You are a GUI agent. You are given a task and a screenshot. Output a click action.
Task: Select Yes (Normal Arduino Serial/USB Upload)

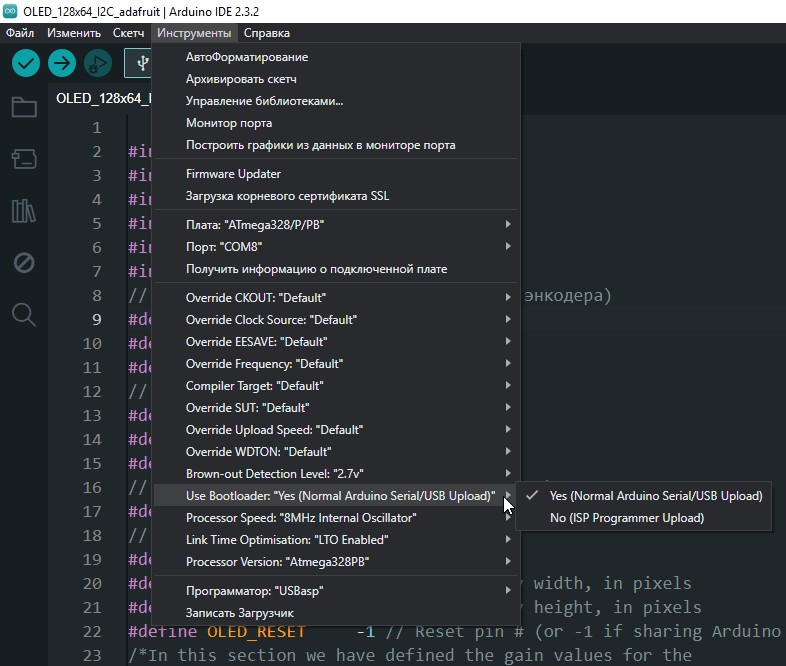tap(655, 496)
